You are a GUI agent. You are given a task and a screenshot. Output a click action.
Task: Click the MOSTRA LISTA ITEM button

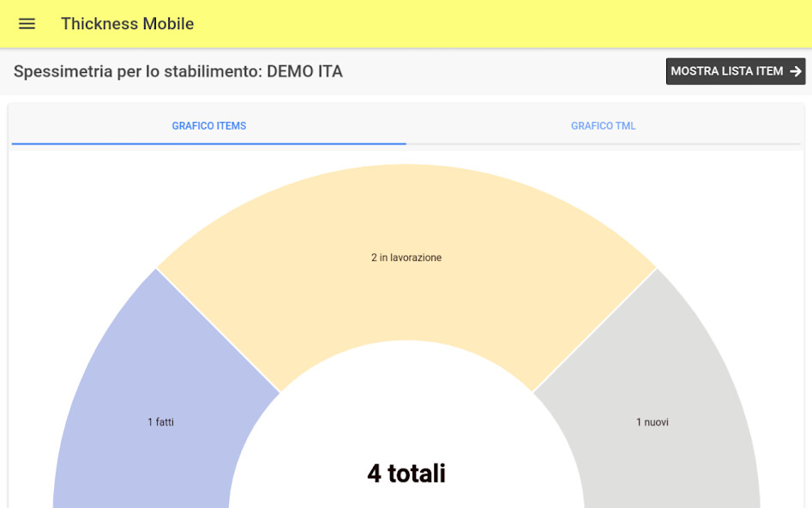pos(736,71)
